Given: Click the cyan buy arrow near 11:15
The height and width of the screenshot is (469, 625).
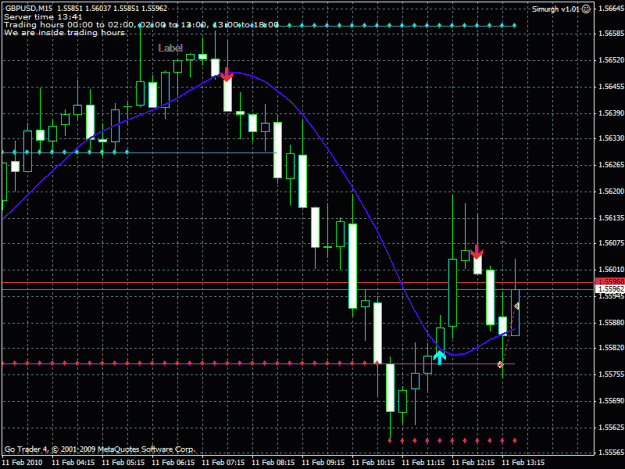Looking at the screenshot, I should point(439,357).
